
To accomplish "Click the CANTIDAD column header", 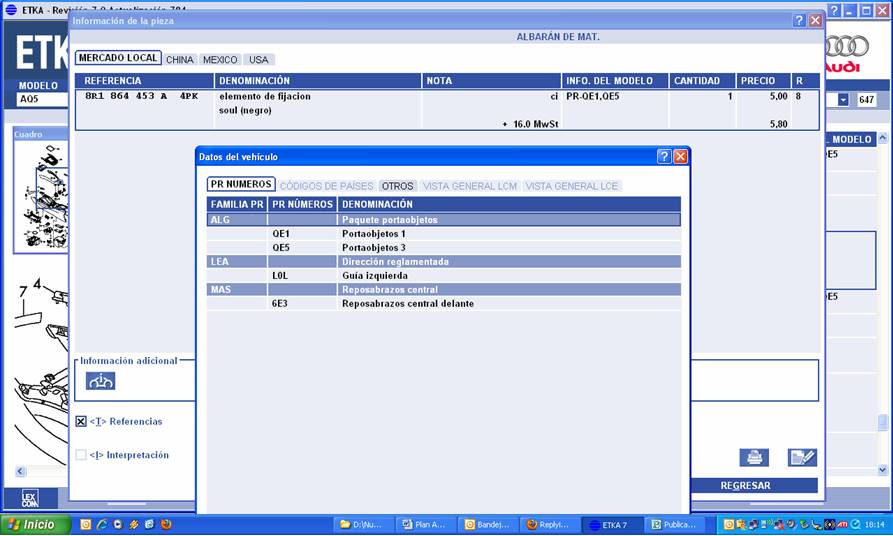I will (702, 81).
